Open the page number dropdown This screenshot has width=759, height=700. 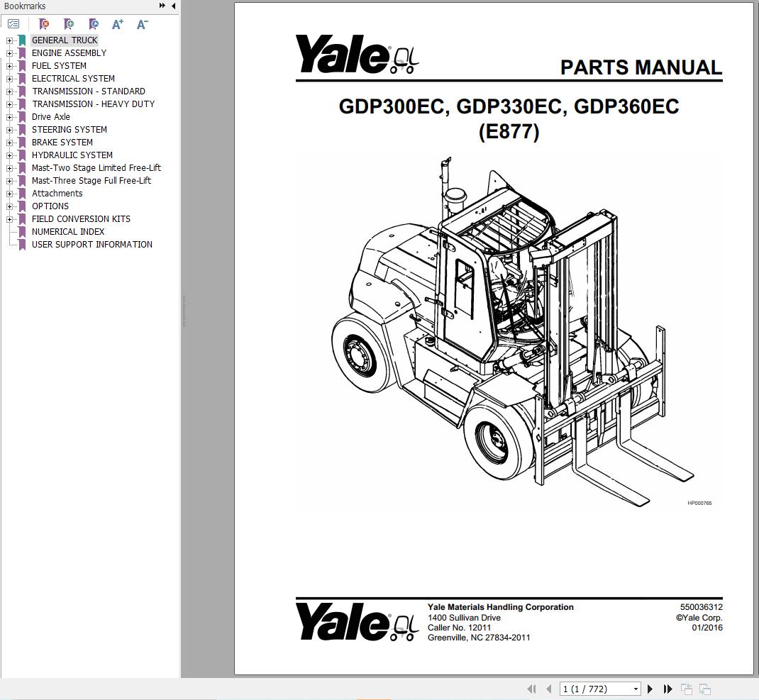[x=636, y=689]
